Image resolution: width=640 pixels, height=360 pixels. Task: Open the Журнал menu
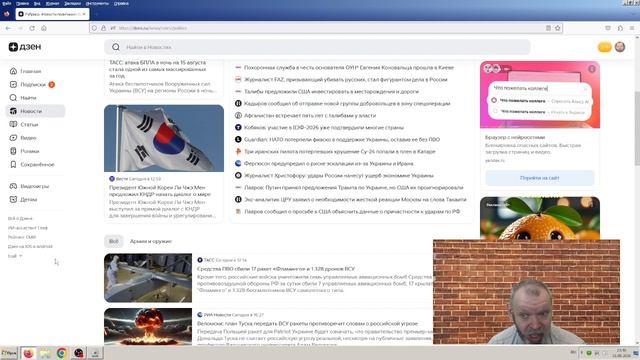pos(52,3)
